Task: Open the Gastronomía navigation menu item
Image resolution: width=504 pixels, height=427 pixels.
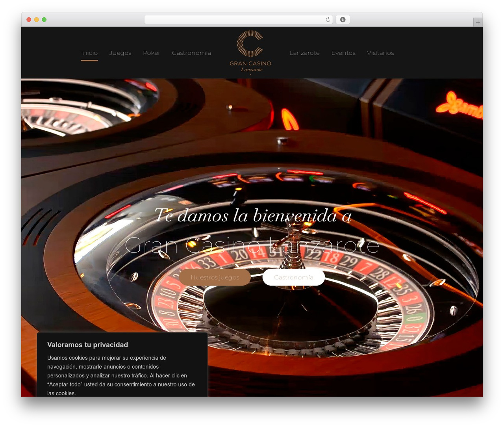Action: (191, 53)
